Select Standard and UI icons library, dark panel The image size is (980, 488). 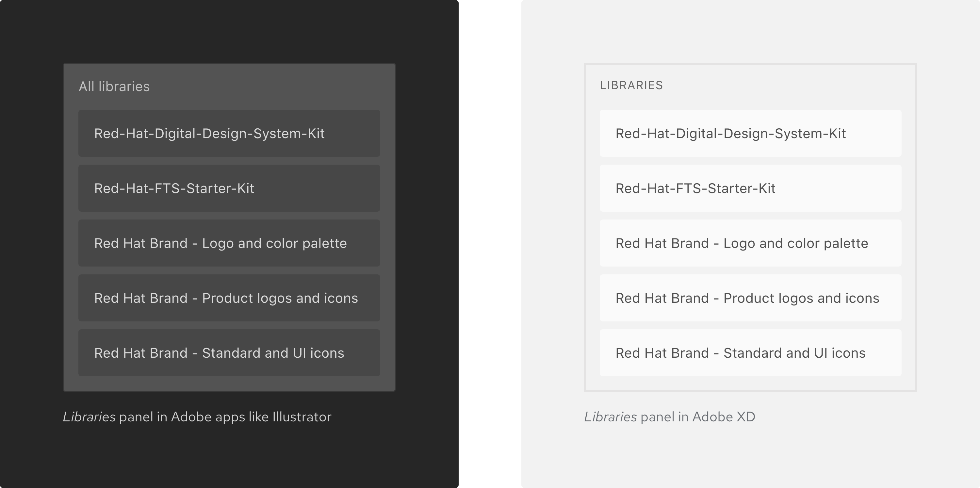pos(229,352)
